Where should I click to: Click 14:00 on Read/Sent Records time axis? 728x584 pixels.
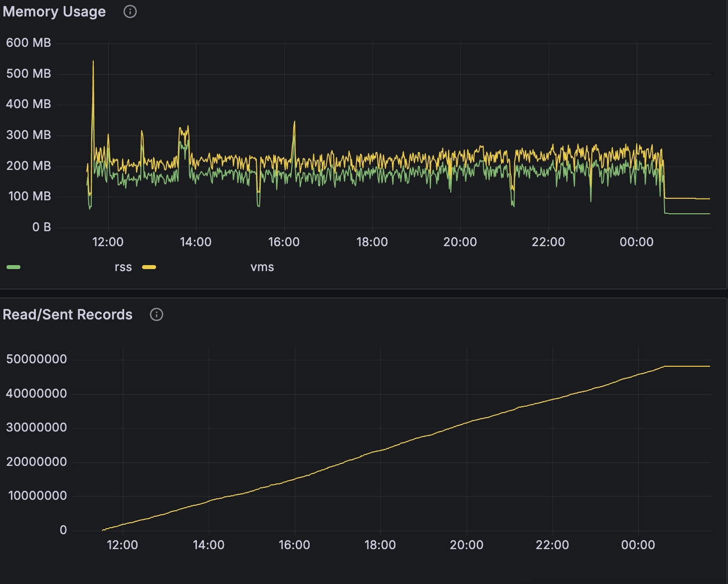coord(208,545)
